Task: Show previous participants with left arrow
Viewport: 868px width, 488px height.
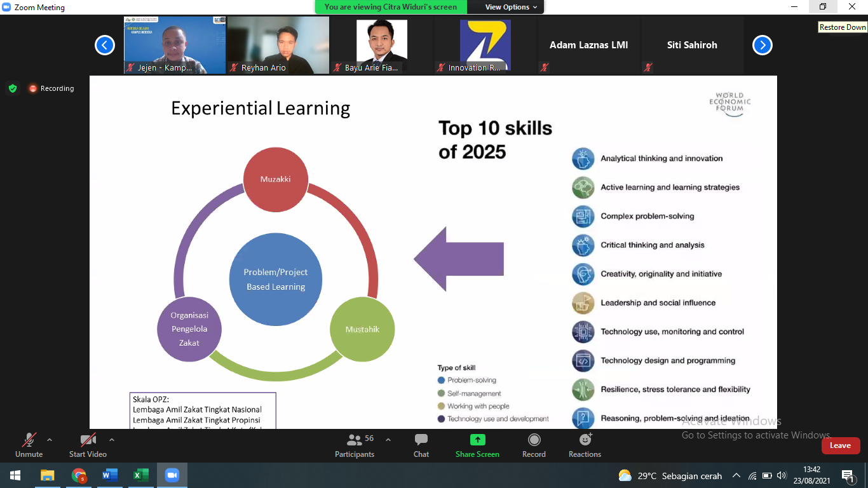Action: coord(105,45)
